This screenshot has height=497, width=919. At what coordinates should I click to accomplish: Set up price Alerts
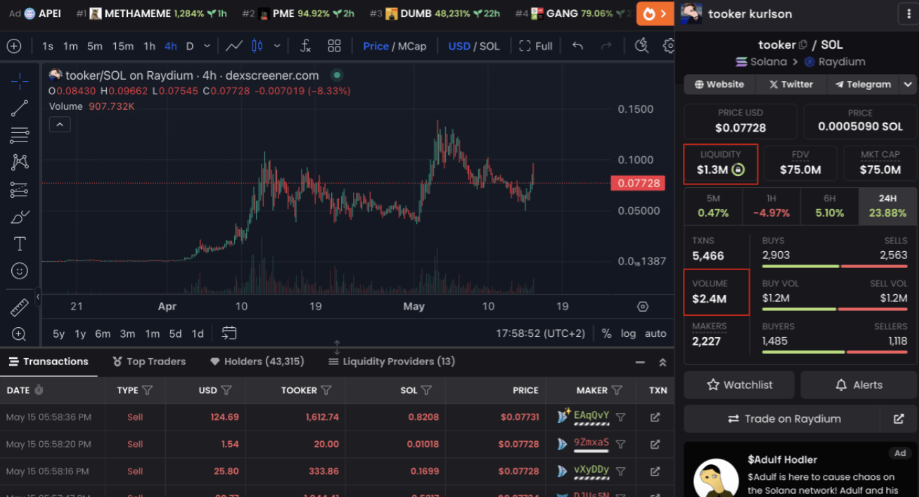[x=859, y=385]
